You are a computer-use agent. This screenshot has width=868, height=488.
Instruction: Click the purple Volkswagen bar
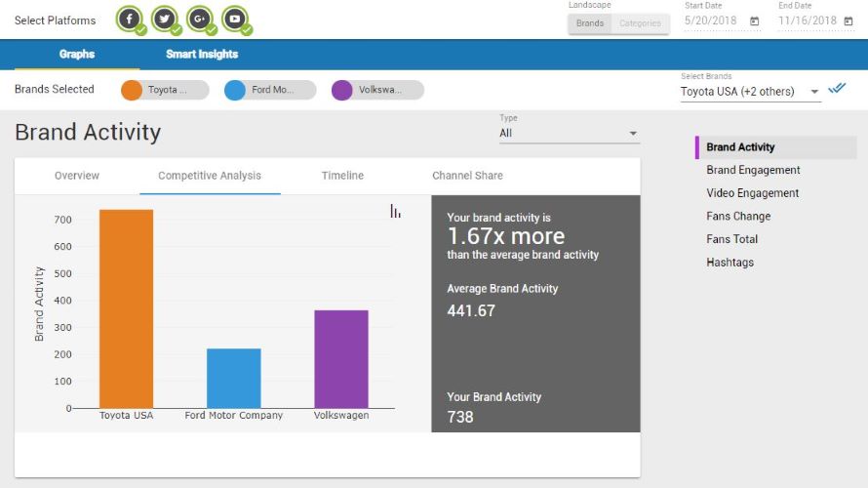point(341,359)
